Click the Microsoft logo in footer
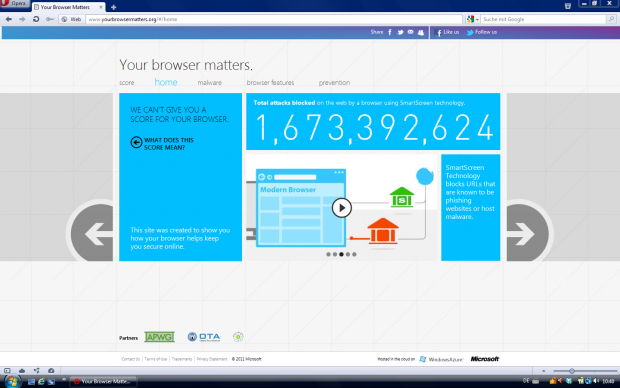This screenshot has height=388, width=620. click(485, 359)
